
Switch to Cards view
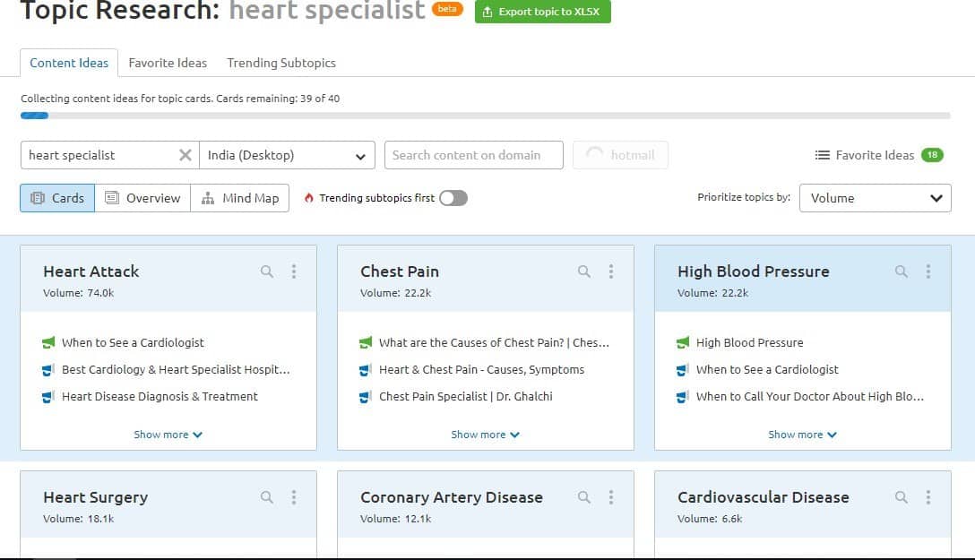tap(57, 198)
